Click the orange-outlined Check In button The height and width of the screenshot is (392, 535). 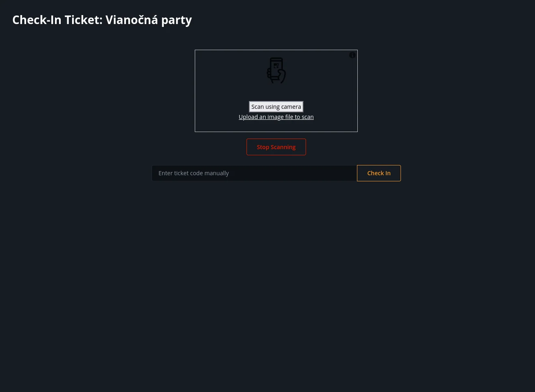(x=379, y=173)
